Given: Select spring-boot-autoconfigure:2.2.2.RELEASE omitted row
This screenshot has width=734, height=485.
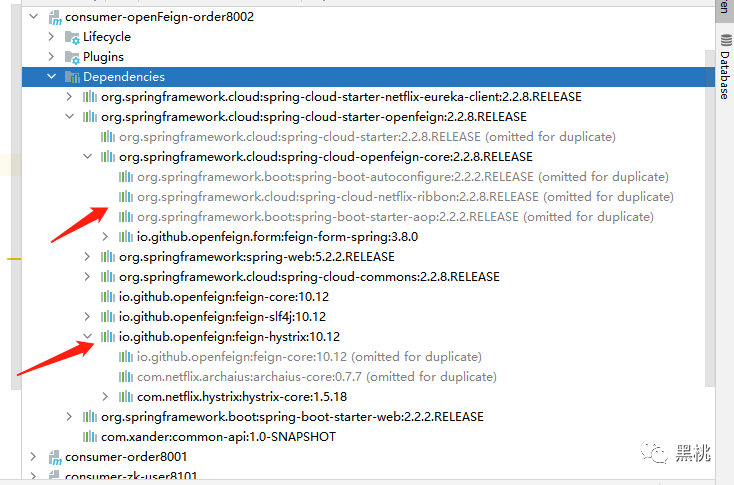Looking at the screenshot, I should [x=403, y=176].
